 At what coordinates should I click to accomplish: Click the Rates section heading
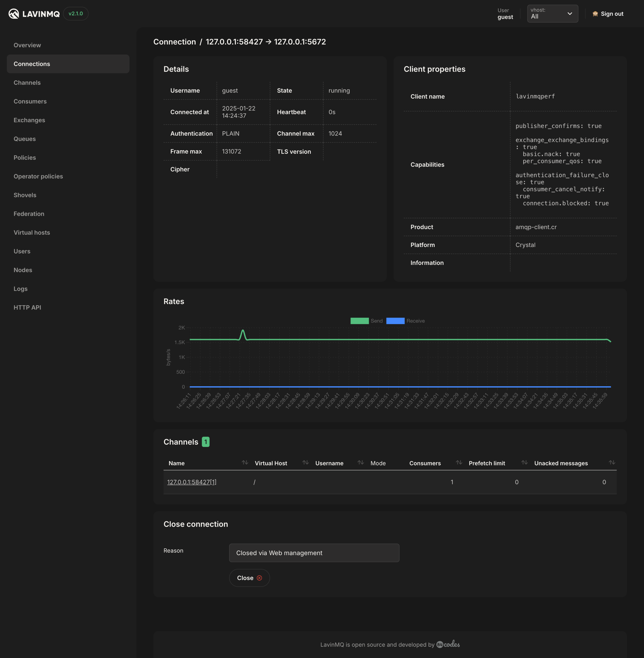[174, 302]
